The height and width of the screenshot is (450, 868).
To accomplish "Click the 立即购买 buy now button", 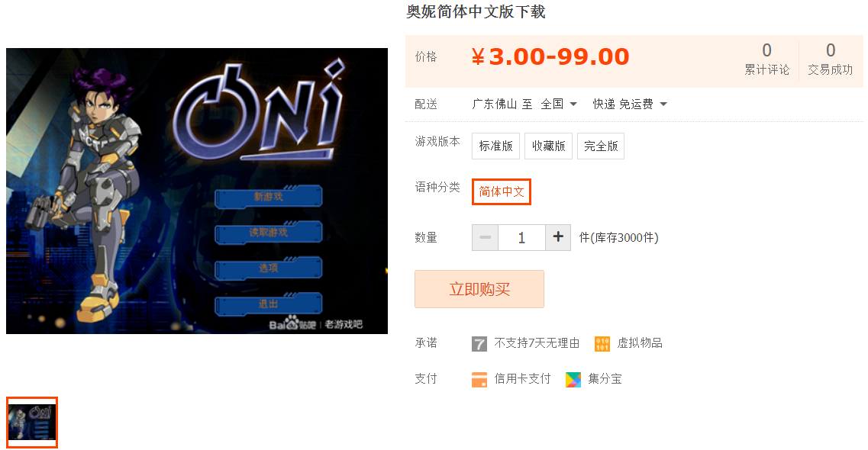I will click(479, 289).
